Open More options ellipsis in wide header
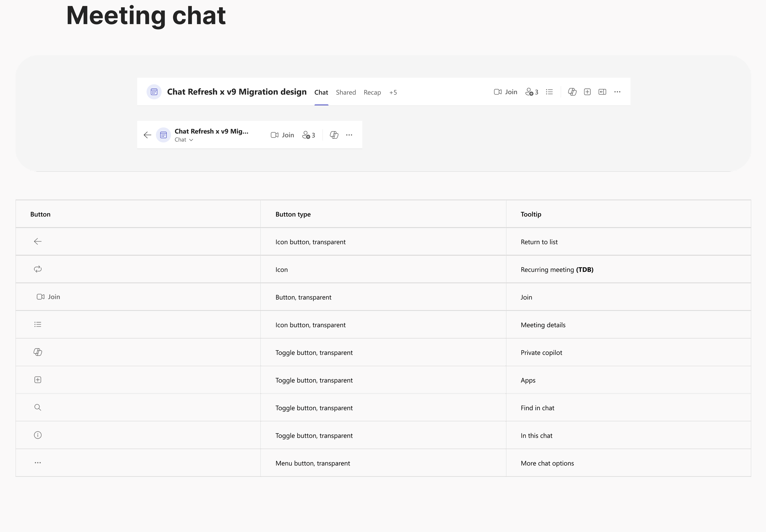 [617, 92]
